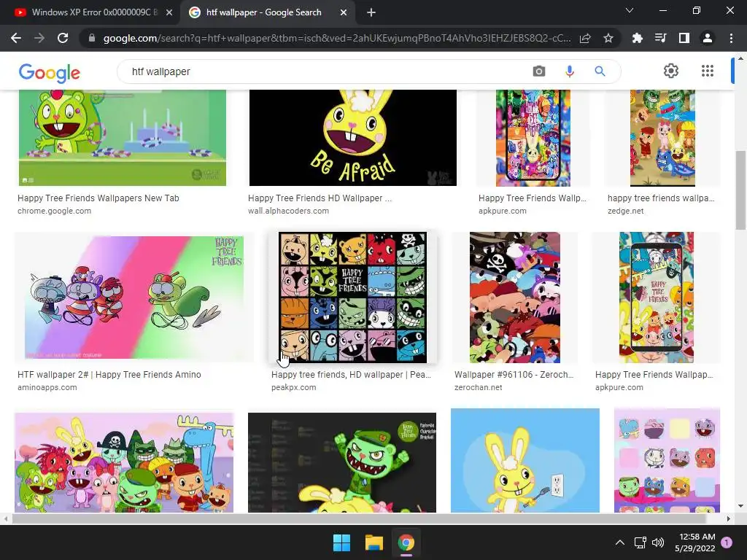Open a new browser tab
Screen dimensions: 747x560
371,12
